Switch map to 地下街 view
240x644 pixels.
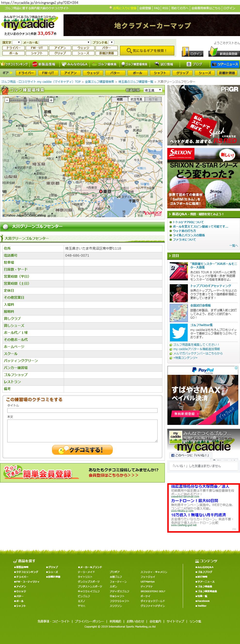coord(153,99)
